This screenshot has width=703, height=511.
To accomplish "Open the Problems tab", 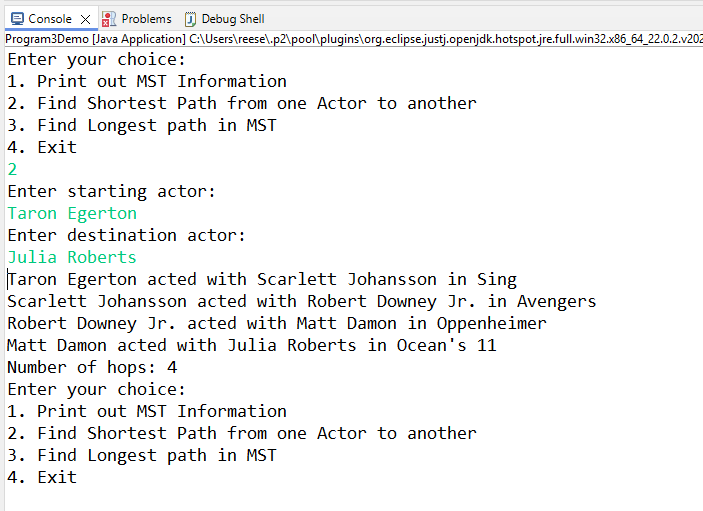I will [146, 19].
